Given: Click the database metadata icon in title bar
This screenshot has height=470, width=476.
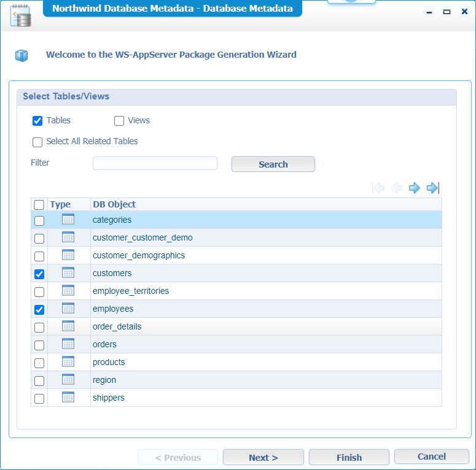Looking at the screenshot, I should point(20,16).
